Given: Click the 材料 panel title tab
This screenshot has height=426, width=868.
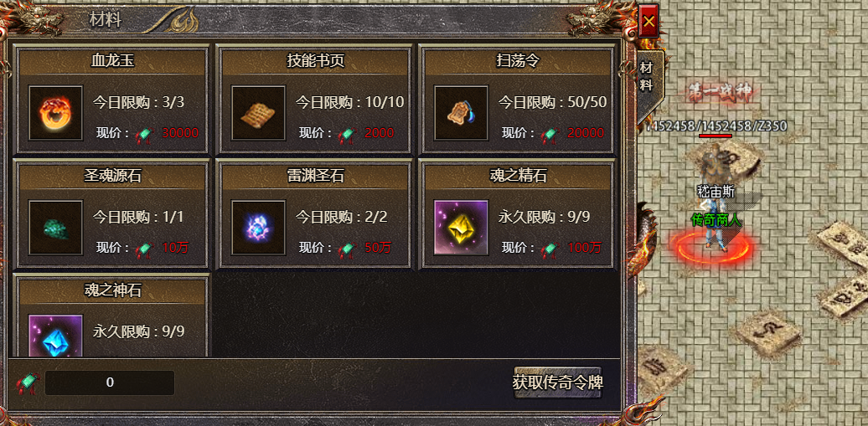Looking at the screenshot, I should point(106,20).
